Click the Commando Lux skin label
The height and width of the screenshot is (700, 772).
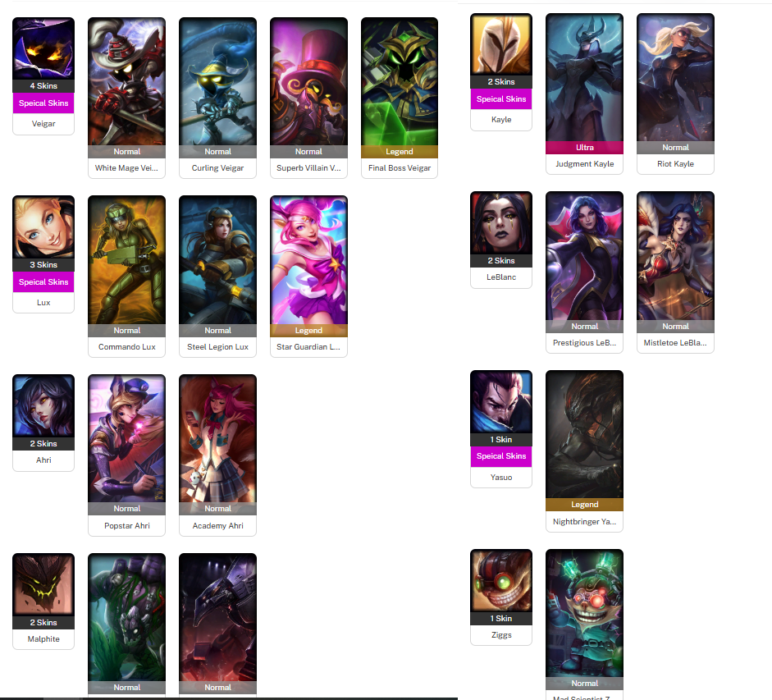pyautogui.click(x=126, y=347)
